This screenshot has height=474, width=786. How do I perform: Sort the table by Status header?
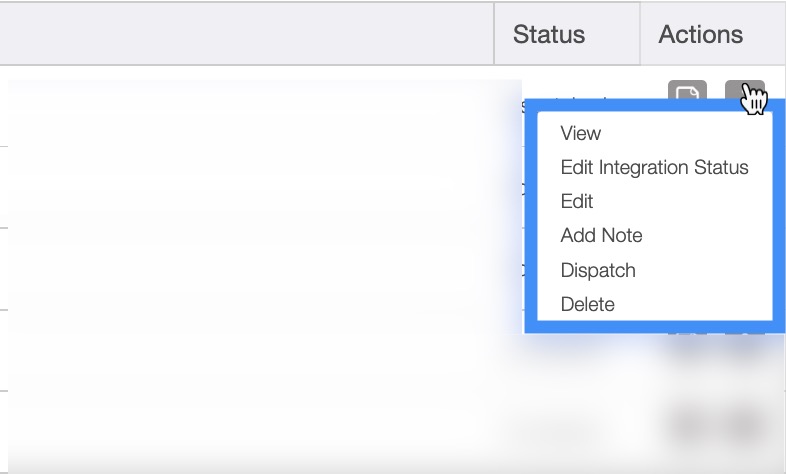pyautogui.click(x=548, y=34)
